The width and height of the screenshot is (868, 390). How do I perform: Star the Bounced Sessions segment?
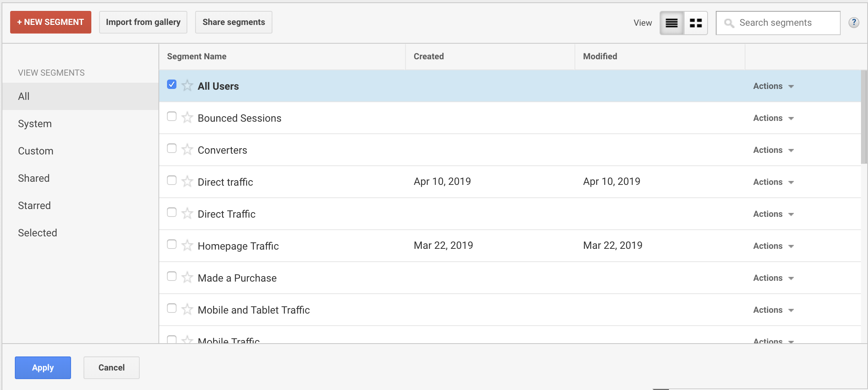click(x=187, y=117)
